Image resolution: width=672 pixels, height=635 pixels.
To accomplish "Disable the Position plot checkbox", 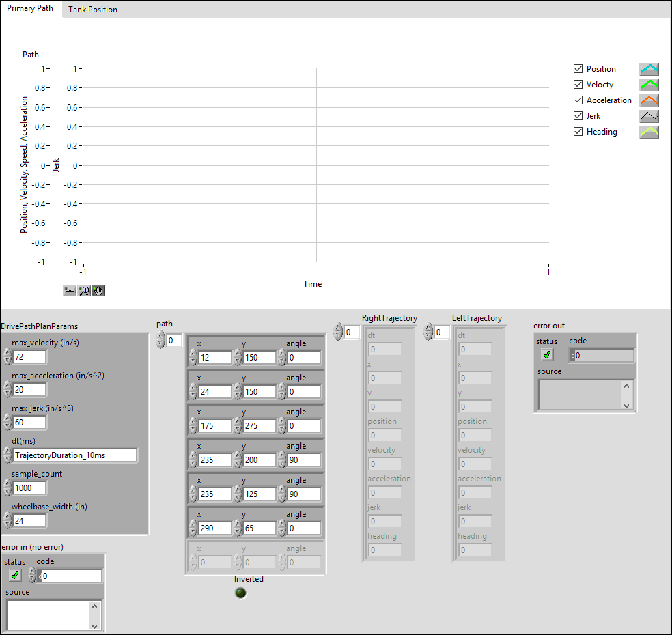I will coord(578,68).
